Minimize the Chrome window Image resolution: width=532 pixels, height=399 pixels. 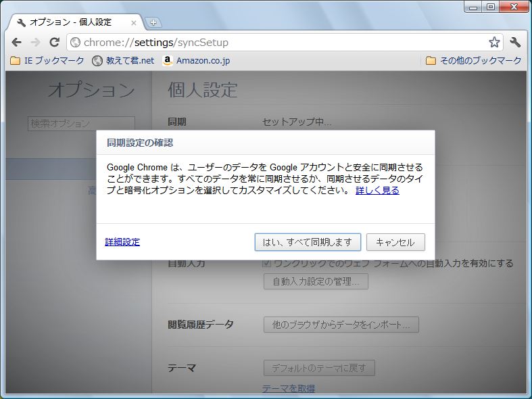click(x=473, y=7)
